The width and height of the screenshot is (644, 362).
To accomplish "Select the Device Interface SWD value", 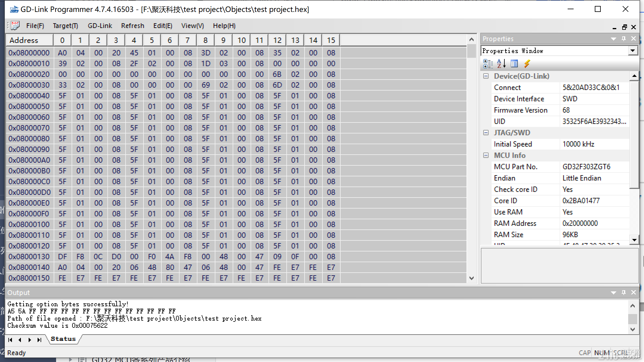I will tap(594, 99).
